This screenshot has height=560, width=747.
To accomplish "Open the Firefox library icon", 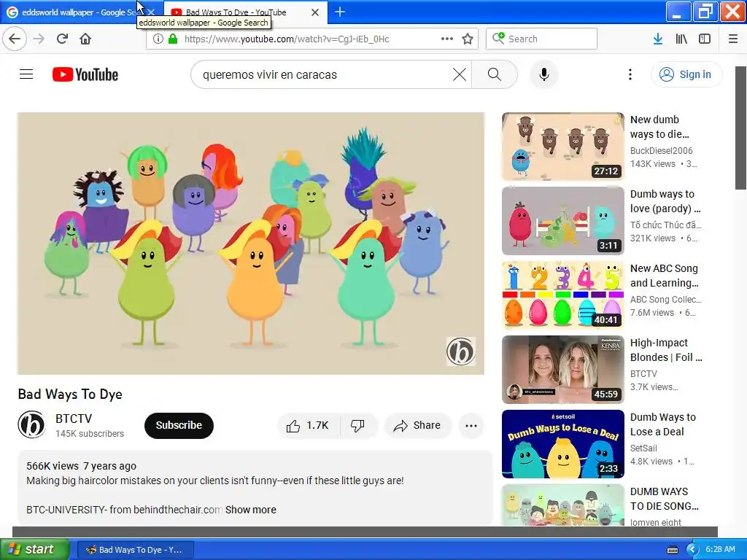I will point(681,39).
